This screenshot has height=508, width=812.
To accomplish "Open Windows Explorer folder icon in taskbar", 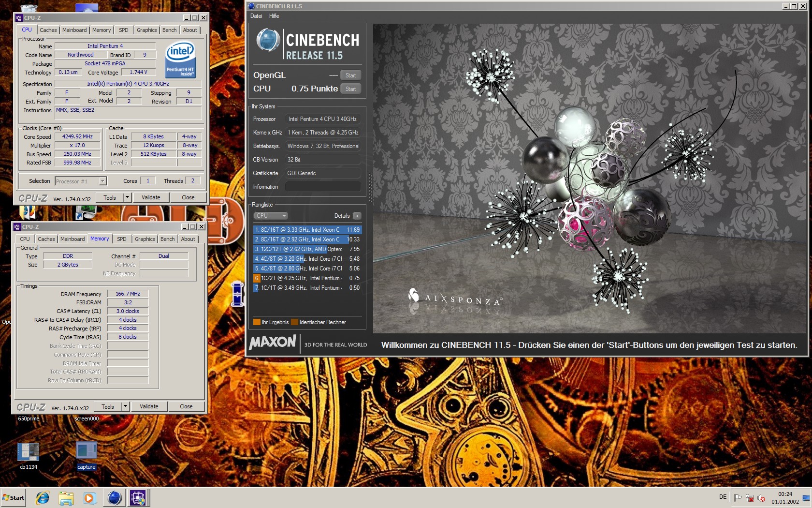I will (66, 497).
